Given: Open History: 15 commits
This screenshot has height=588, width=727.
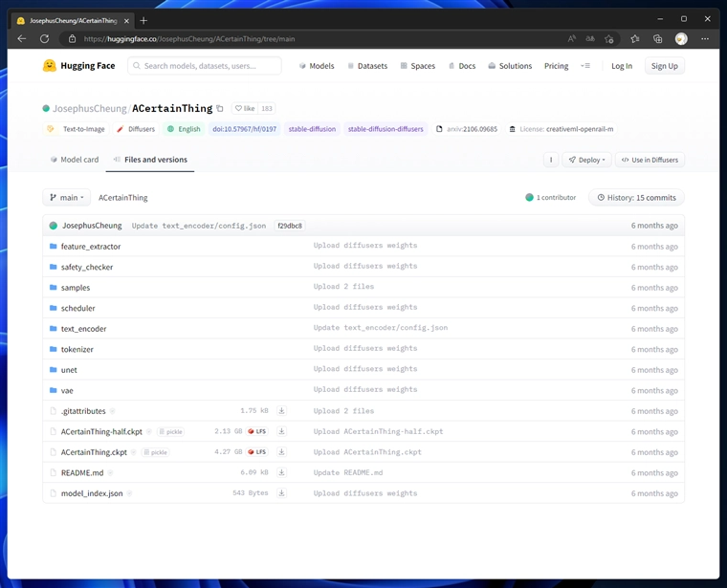Looking at the screenshot, I should point(636,197).
